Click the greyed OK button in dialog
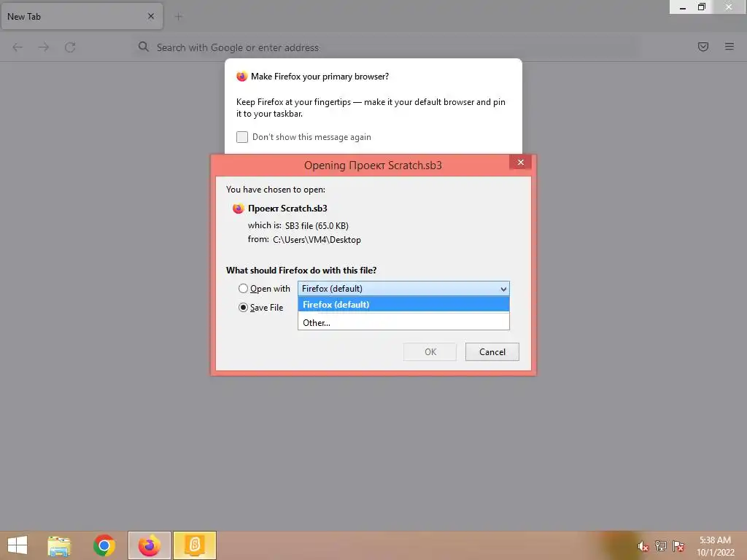The image size is (747, 560). click(x=430, y=352)
